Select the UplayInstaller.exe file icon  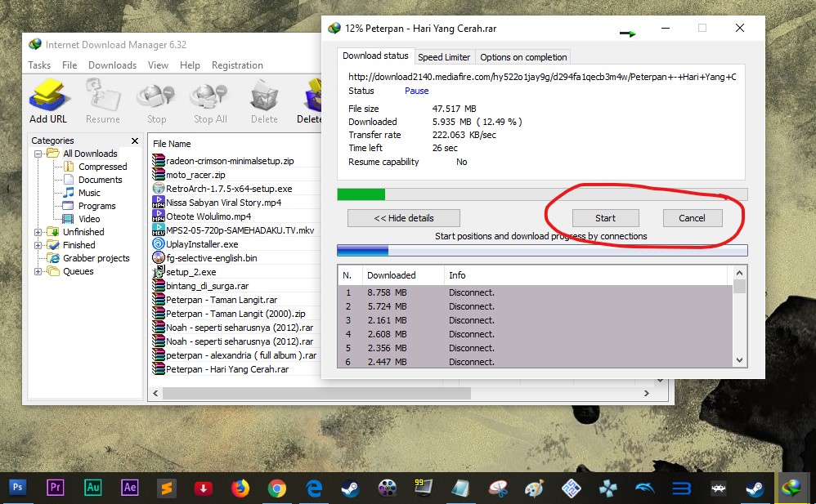tap(158, 243)
